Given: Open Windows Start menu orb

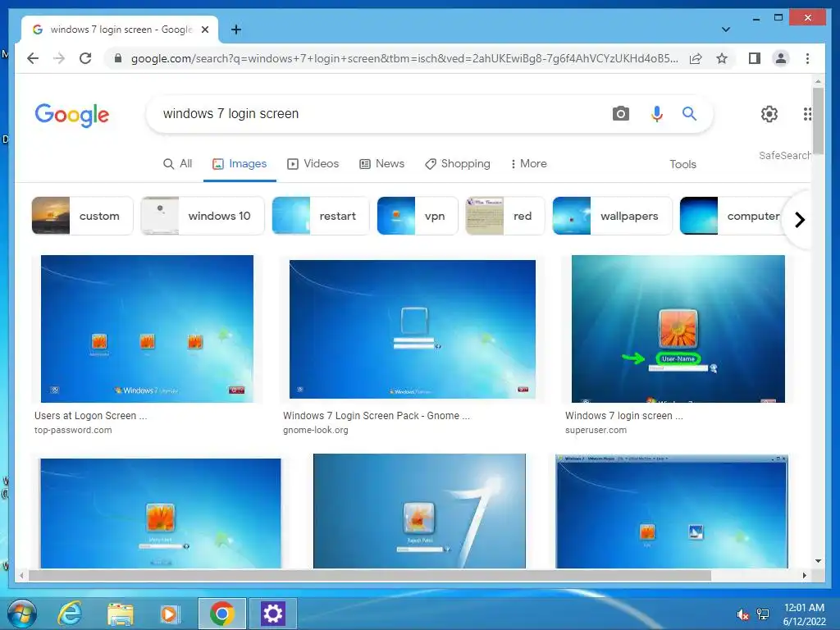Looking at the screenshot, I should click(22, 614).
